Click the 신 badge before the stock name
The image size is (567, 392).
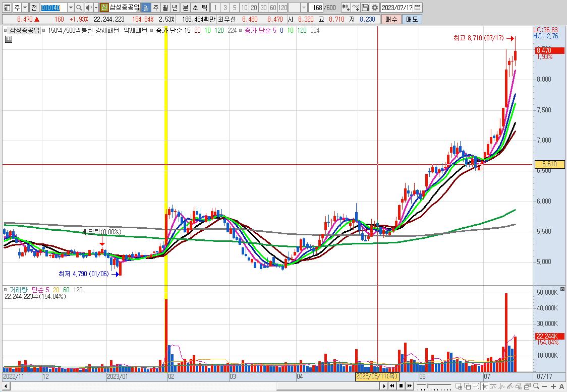pyautogui.click(x=104, y=7)
